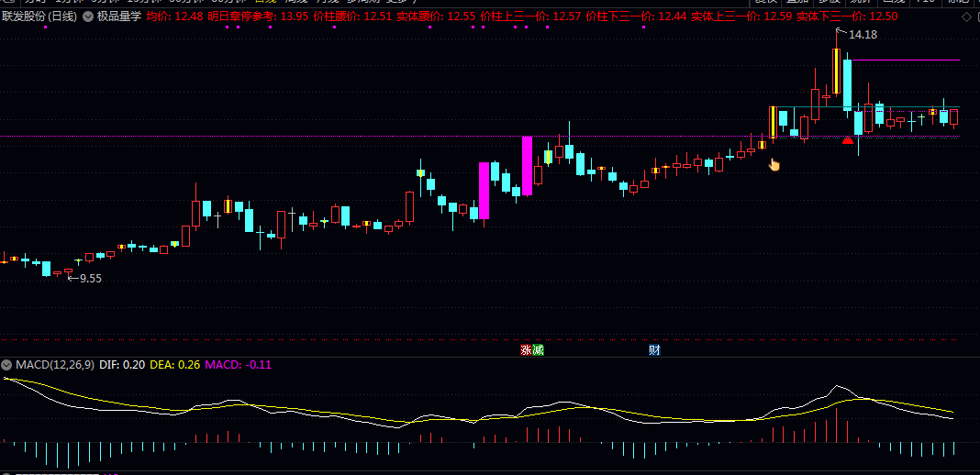
Task: Click the magenta MACD: -0.11 value
Action: pyautogui.click(x=239, y=365)
